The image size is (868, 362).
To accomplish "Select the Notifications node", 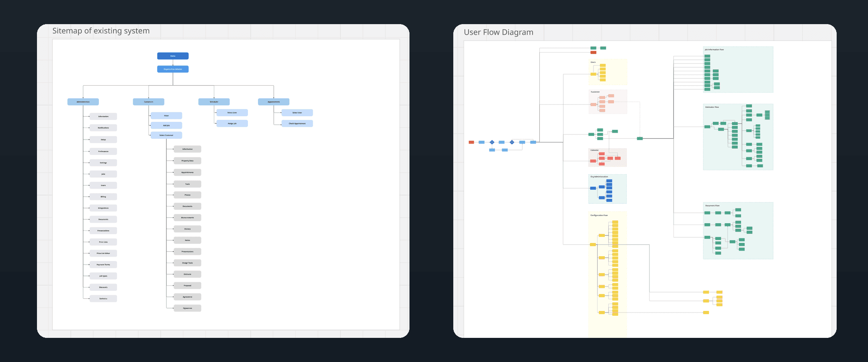I will click(103, 128).
